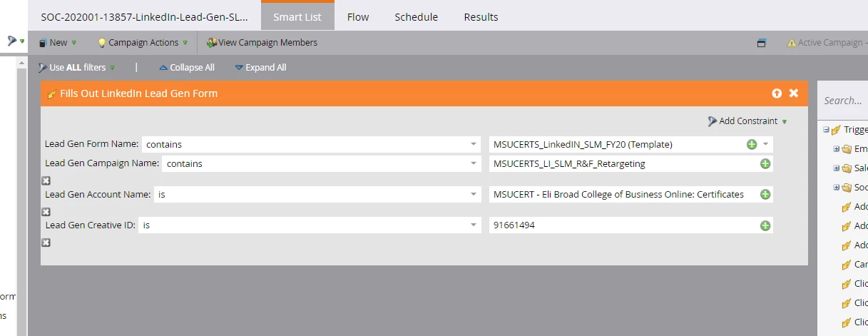Image resolution: width=868 pixels, height=336 pixels.
Task: Open the value dropdown arrow on Form Name row
Action: 766,144
